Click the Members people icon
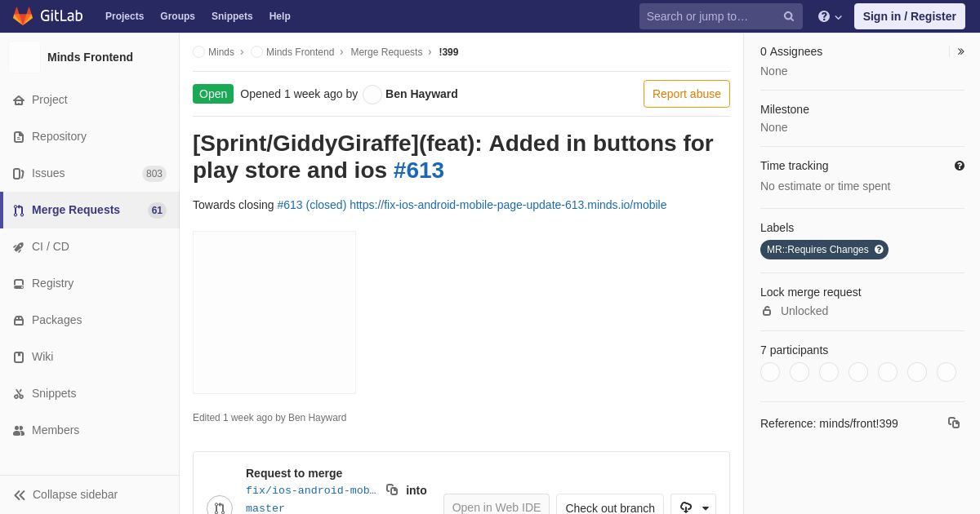 coord(19,431)
